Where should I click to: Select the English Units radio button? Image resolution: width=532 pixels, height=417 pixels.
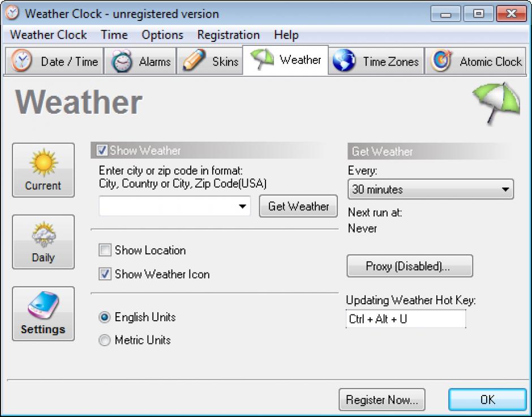pos(105,317)
